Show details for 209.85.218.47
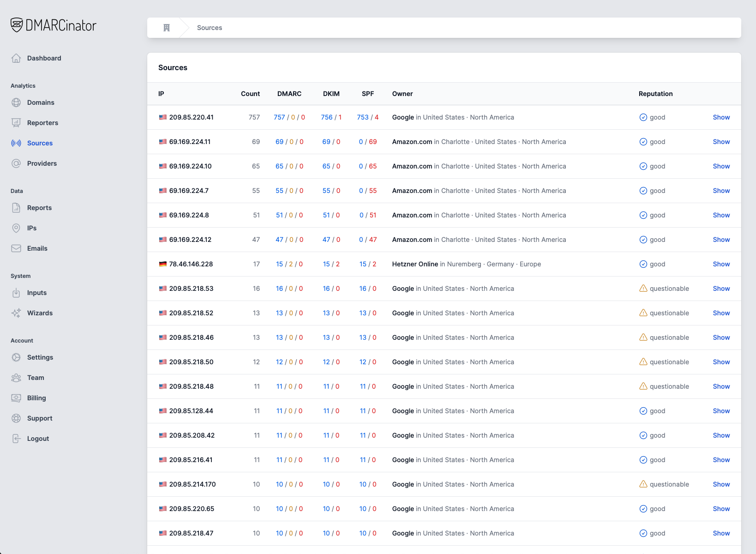This screenshot has width=756, height=554. 721,533
